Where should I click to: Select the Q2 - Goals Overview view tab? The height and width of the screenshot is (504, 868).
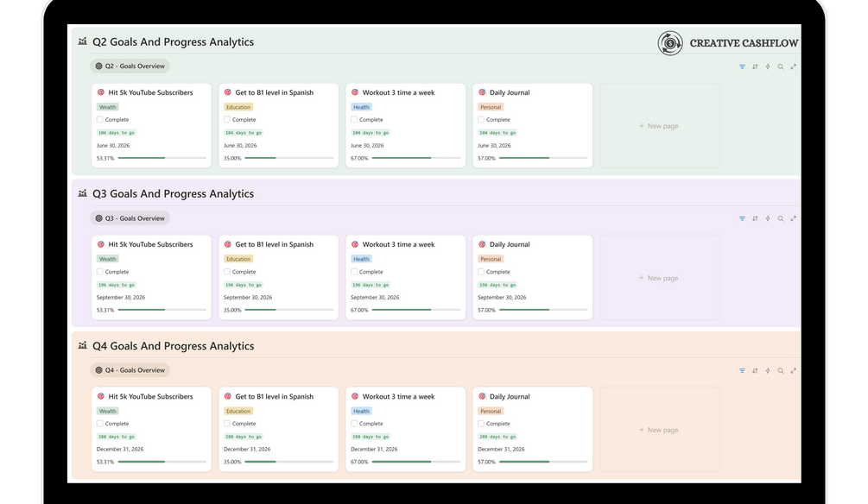(130, 66)
